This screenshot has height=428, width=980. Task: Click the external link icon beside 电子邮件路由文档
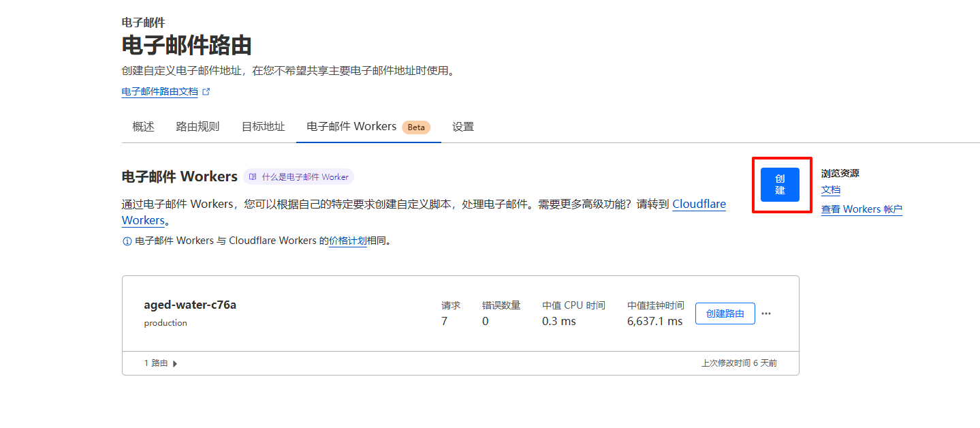206,91
